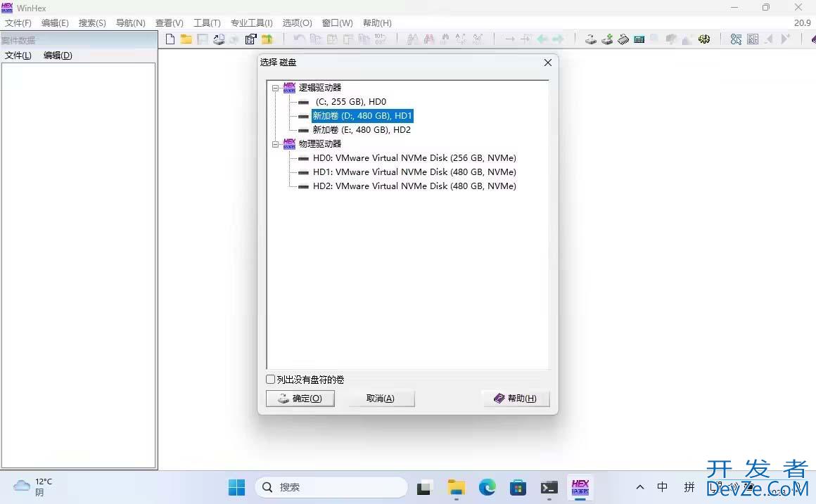Click the 中 input method indicator

[662, 487]
